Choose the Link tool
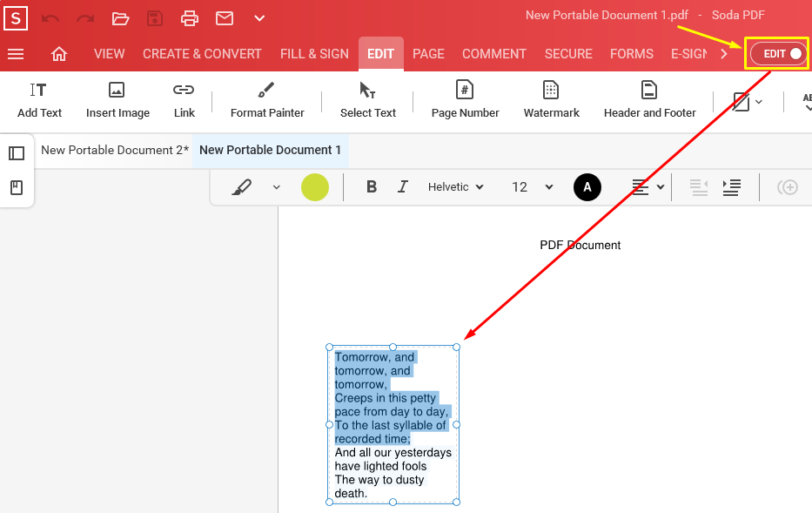The height and width of the screenshot is (513, 812). click(x=184, y=100)
